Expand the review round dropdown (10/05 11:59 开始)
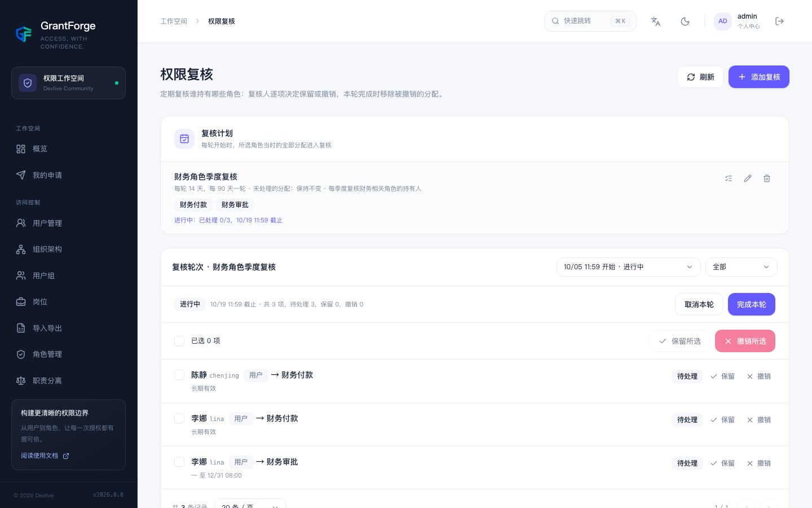 [628, 267]
